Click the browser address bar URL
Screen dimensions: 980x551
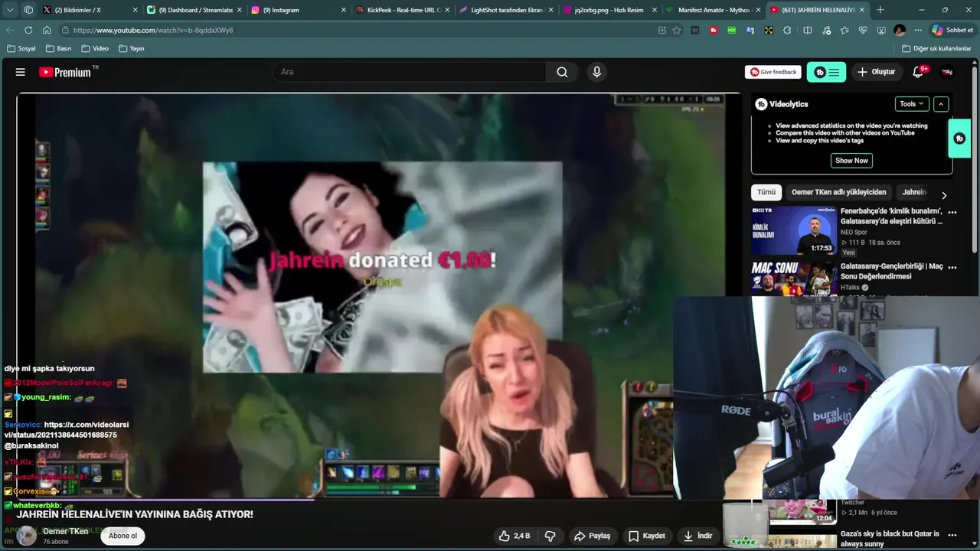tap(153, 30)
